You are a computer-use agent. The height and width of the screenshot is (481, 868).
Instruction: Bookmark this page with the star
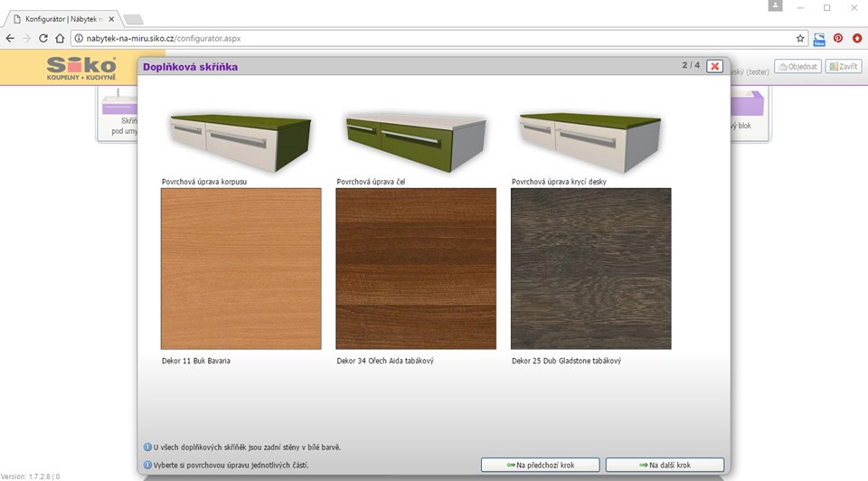click(800, 38)
